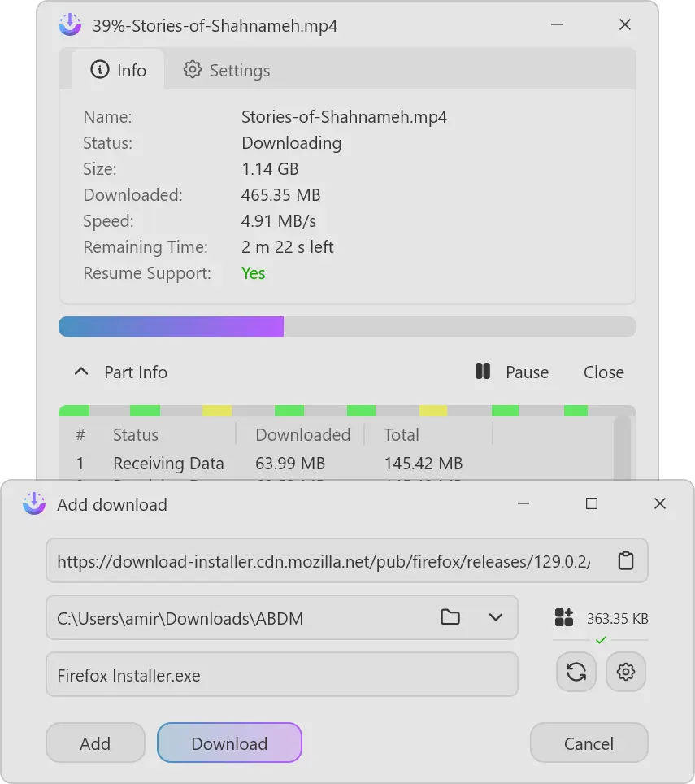Collapse the Part Info section
695x784 pixels.
pyautogui.click(x=80, y=371)
